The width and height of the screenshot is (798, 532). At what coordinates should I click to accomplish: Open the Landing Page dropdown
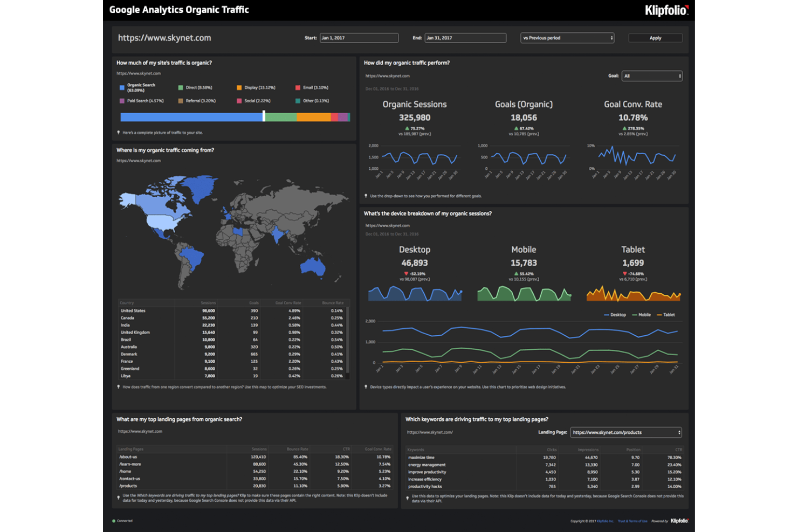click(626, 432)
